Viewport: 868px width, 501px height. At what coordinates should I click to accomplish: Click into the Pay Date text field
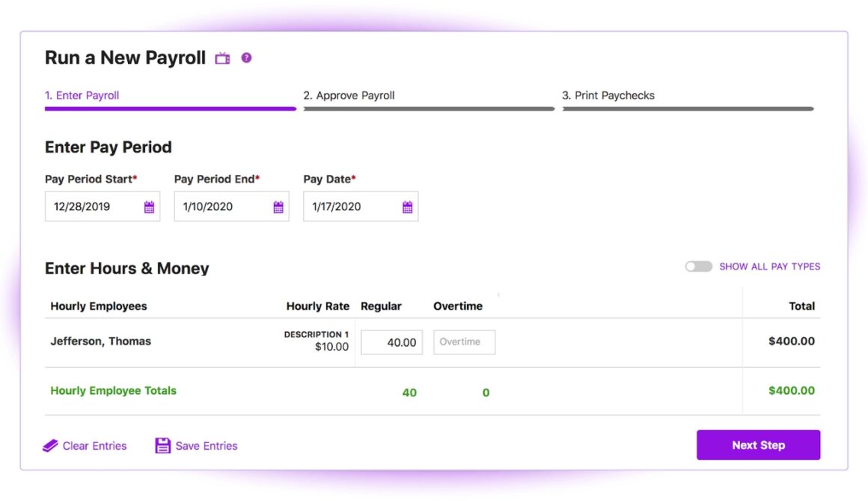point(349,207)
